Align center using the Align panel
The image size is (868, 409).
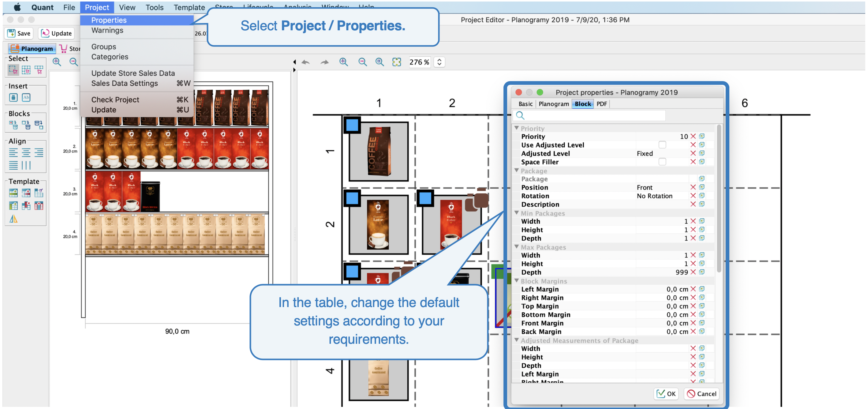[x=26, y=153]
